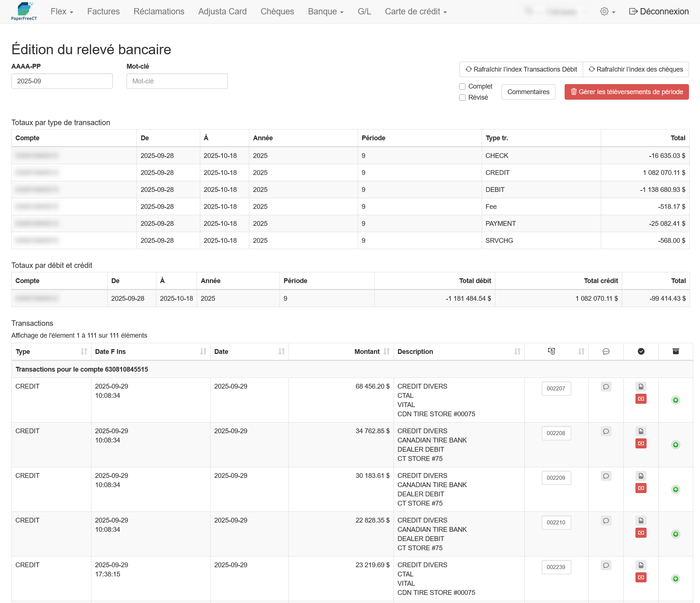Open the Chèques menu item
700x603 pixels.
pyautogui.click(x=277, y=11)
